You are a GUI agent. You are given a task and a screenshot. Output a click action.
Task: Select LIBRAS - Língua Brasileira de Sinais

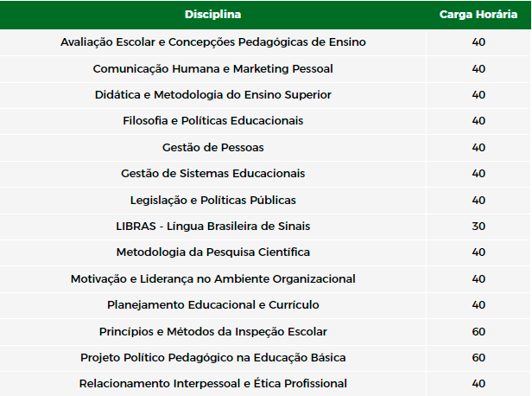click(212, 227)
